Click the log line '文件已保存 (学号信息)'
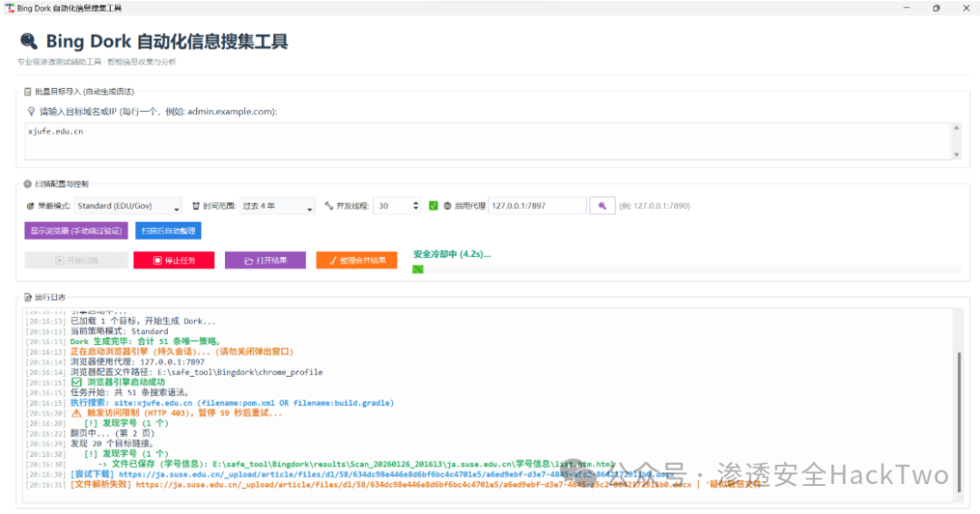Image resolution: width=980 pixels, height=514 pixels. click(x=357, y=464)
